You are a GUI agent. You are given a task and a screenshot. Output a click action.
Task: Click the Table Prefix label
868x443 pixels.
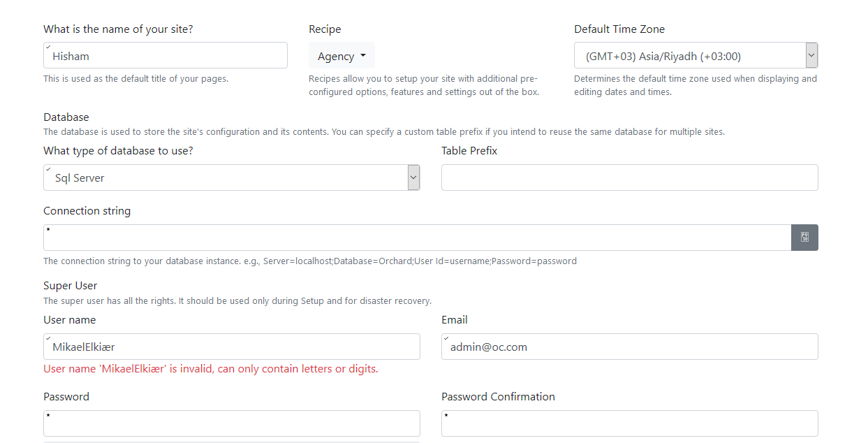tap(469, 150)
